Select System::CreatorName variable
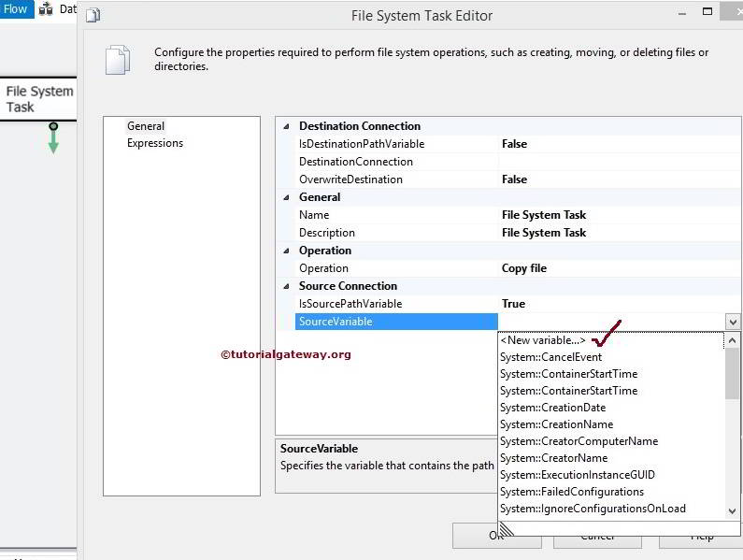Screen dimensions: 743x560 553,458
